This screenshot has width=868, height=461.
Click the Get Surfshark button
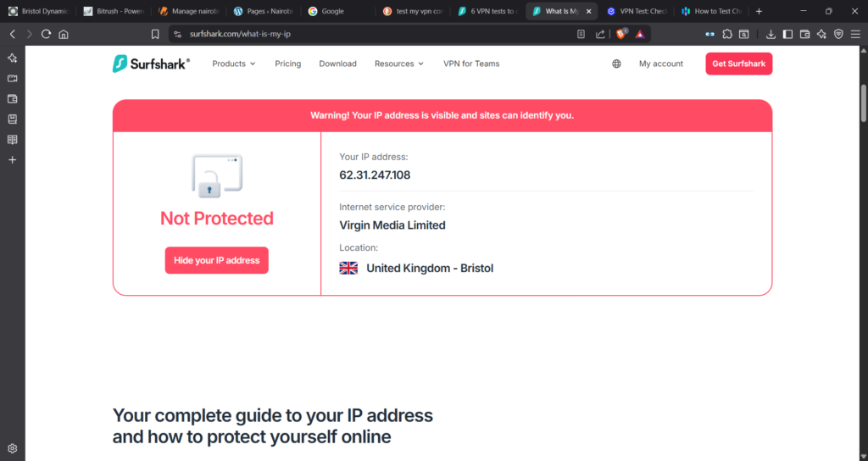click(x=738, y=64)
